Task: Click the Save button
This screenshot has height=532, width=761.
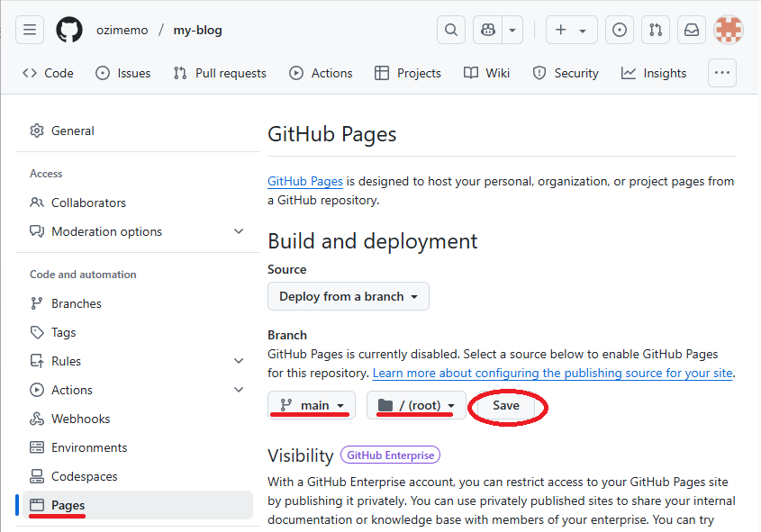Action: (x=506, y=405)
